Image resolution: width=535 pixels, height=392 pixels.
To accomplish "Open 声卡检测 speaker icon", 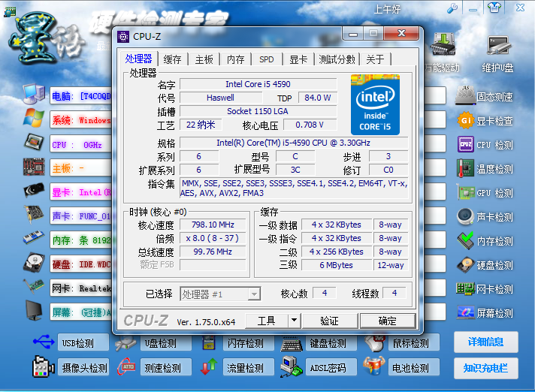I will click(x=465, y=217).
